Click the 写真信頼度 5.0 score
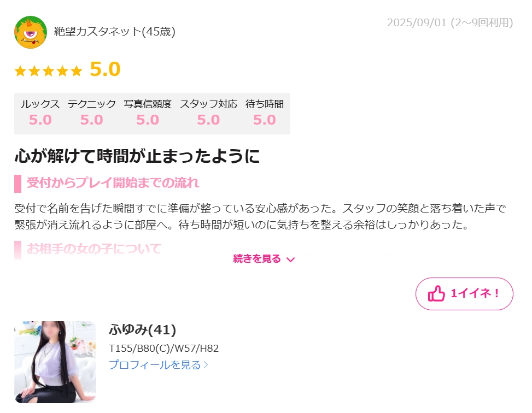This screenshot has width=532, height=413. pyautogui.click(x=148, y=120)
